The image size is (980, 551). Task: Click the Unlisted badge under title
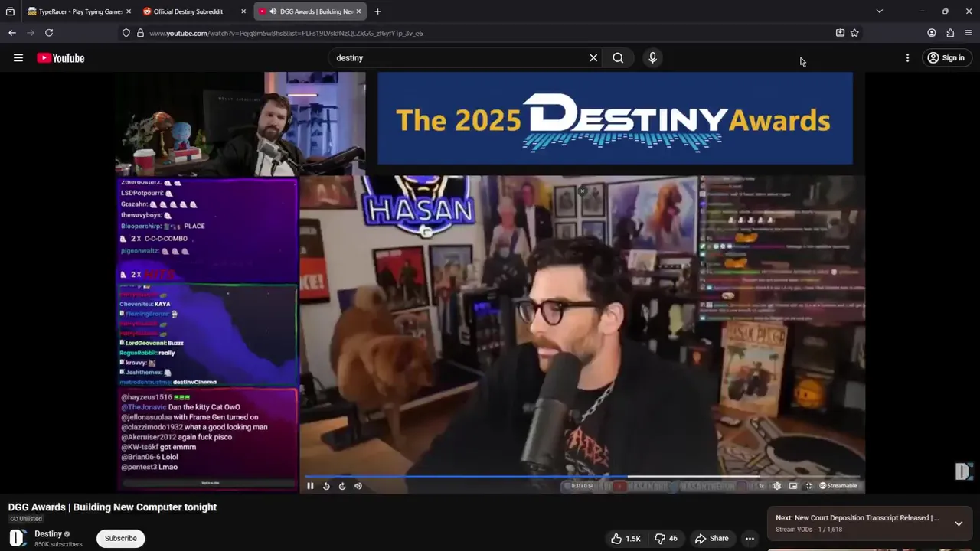[x=26, y=519]
